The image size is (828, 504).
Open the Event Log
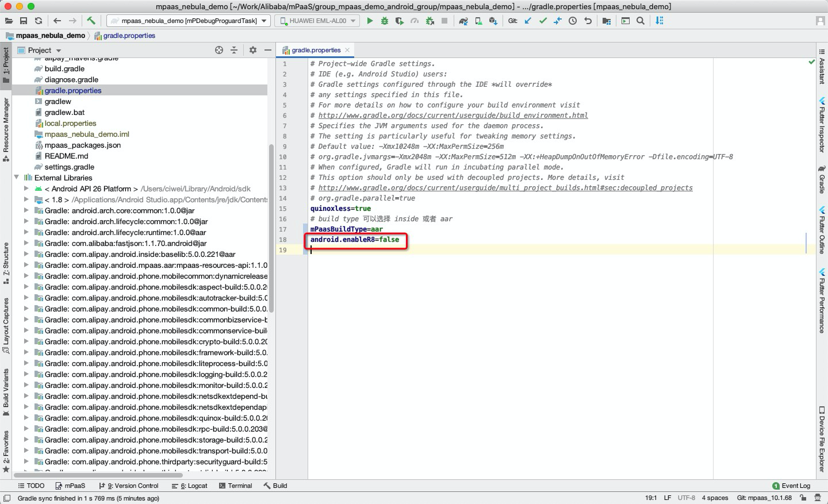click(791, 486)
